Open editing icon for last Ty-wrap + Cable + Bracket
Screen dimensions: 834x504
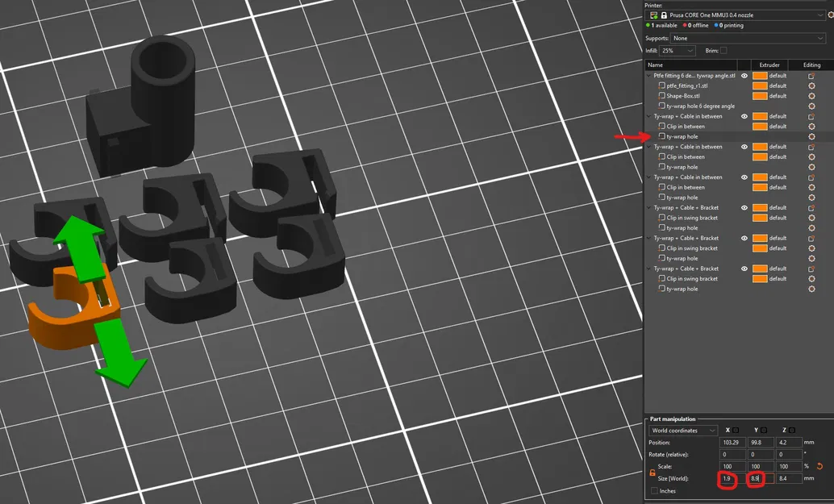811,269
